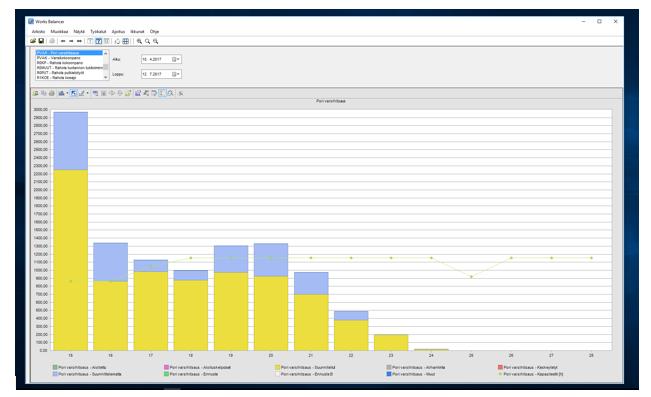651x397 pixels.
Task: Click the yellow bar for week 19
Action: coord(231,311)
